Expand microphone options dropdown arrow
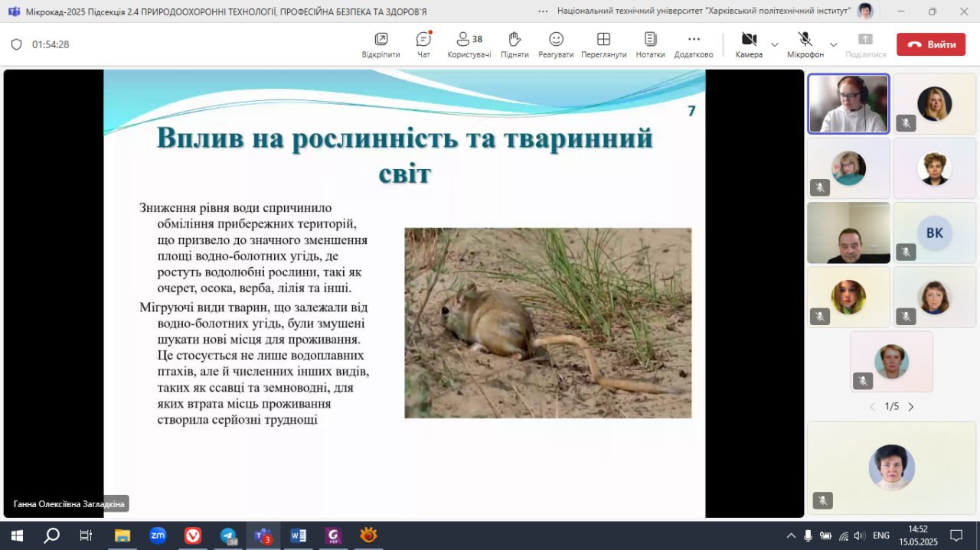The height and width of the screenshot is (550, 980). pyautogui.click(x=834, y=44)
